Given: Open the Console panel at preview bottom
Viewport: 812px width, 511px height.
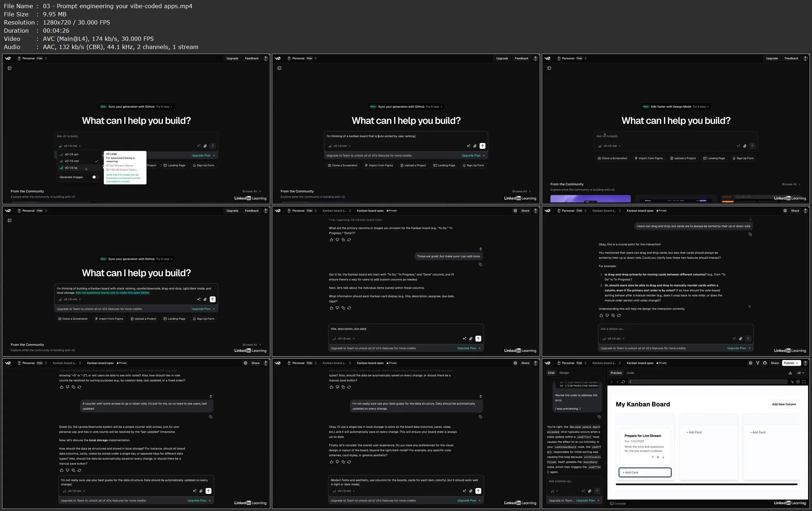Looking at the screenshot, I should (618, 504).
